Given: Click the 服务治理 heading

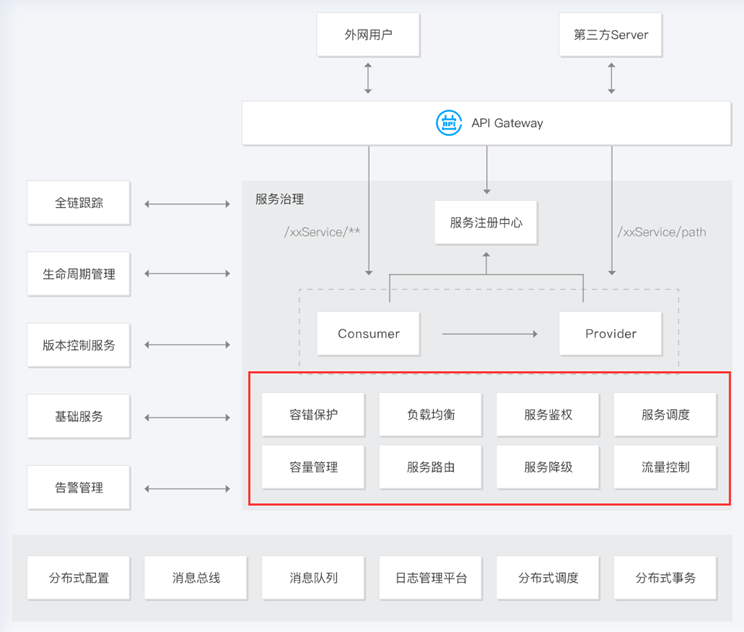Looking at the screenshot, I should (279, 199).
